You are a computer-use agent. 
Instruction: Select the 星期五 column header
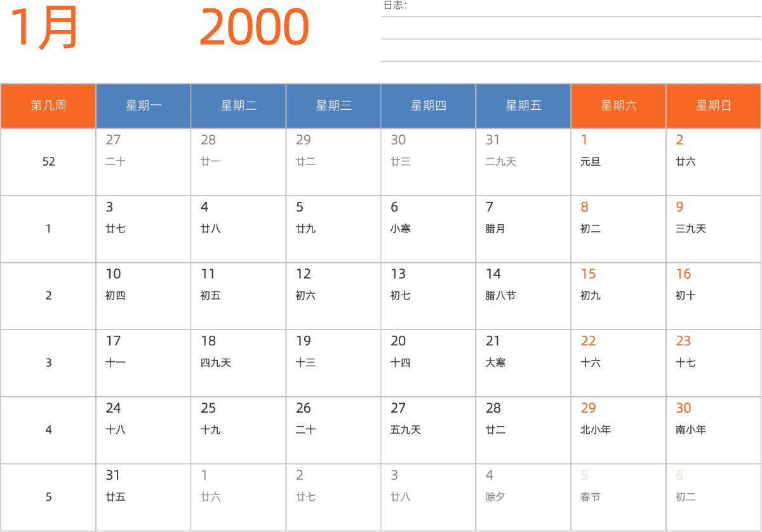[x=523, y=106]
